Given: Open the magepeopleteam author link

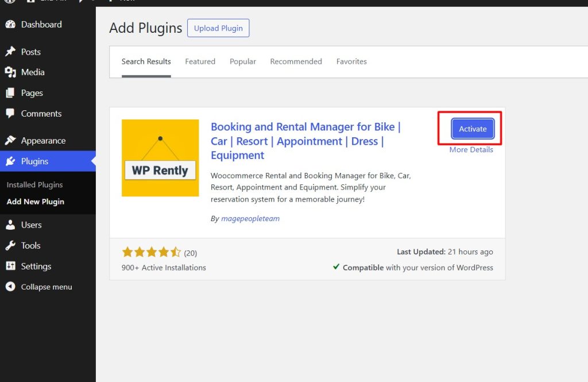Looking at the screenshot, I should coord(250,219).
